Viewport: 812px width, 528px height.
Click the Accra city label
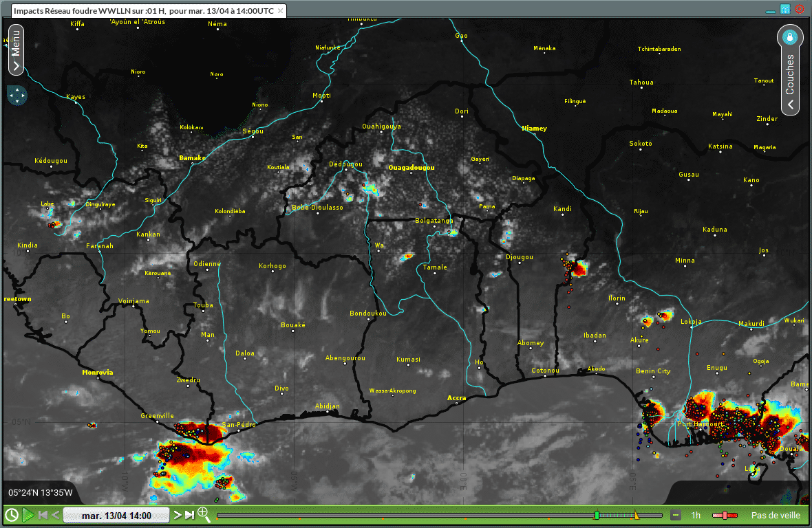457,397
